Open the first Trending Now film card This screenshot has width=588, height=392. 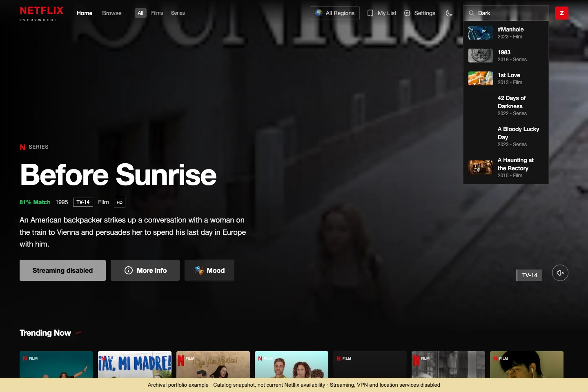click(56, 364)
